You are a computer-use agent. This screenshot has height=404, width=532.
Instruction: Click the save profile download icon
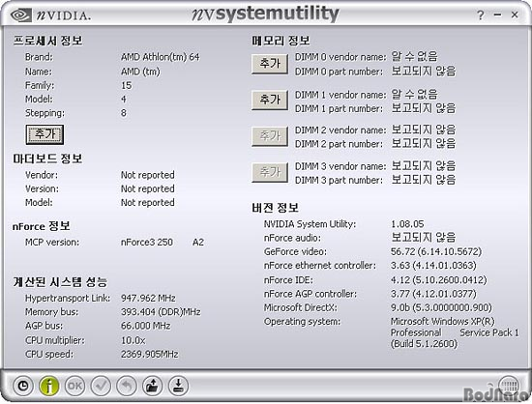click(178, 386)
